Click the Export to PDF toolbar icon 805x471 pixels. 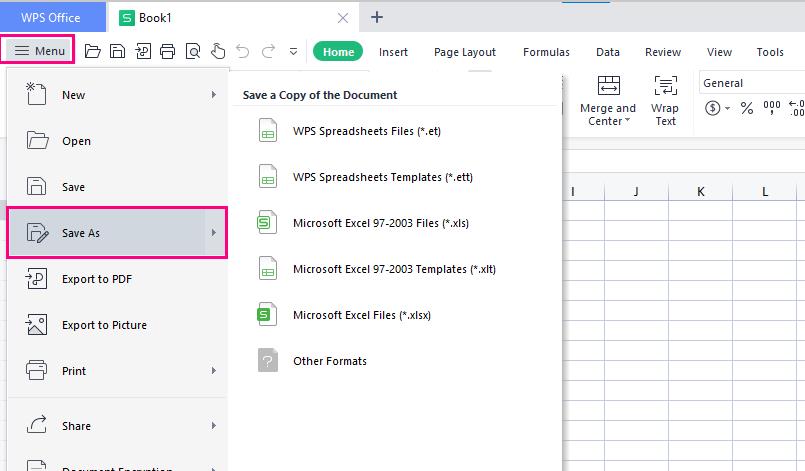143,51
